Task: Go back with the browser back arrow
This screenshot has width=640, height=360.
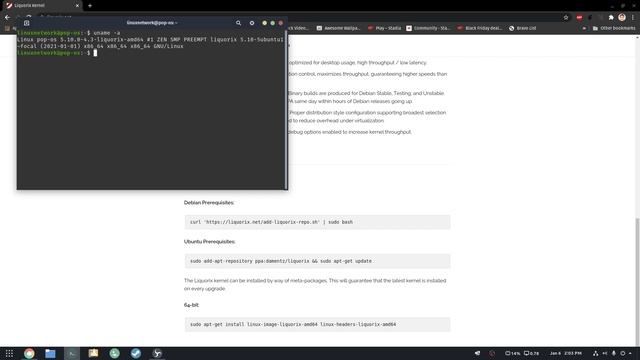Action: (7, 17)
